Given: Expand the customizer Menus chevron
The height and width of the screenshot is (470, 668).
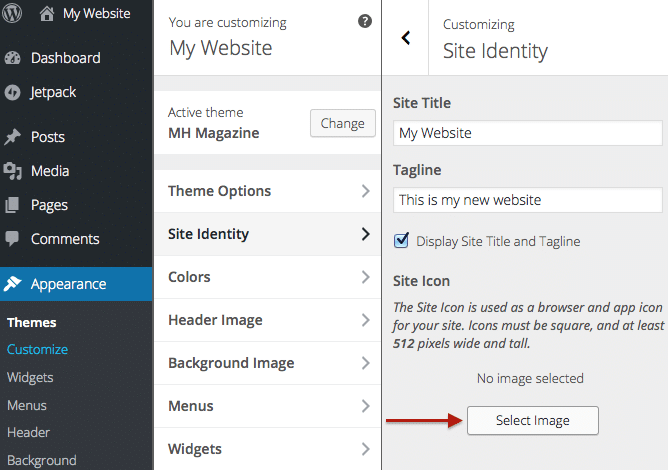Looking at the screenshot, I should tap(366, 406).
